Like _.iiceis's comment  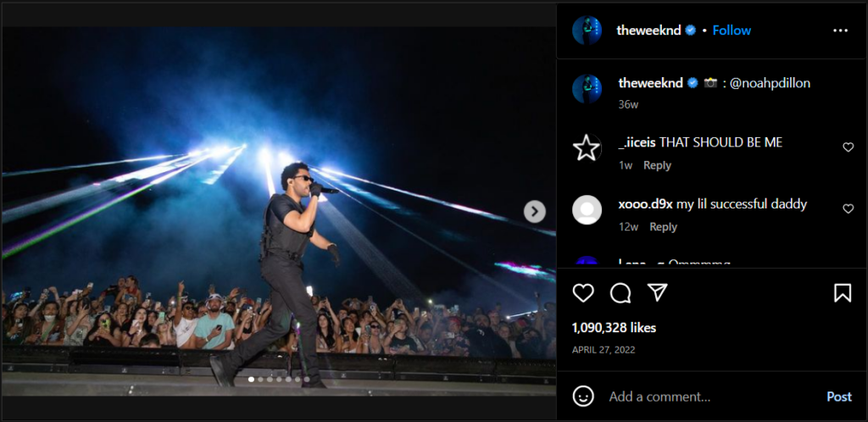tap(848, 147)
